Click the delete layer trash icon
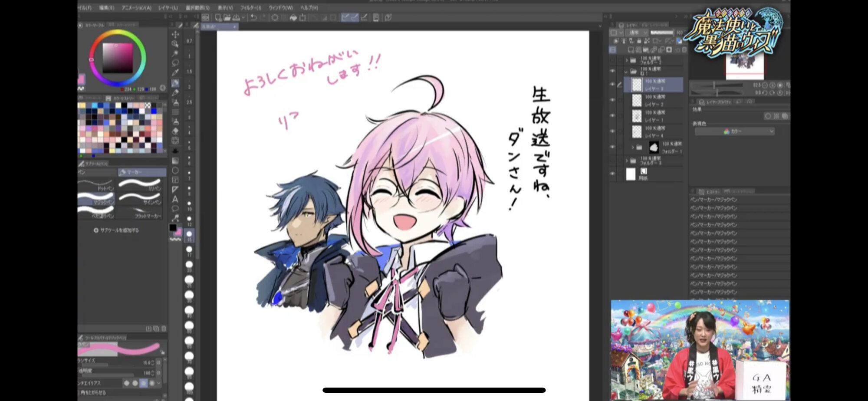Screen dimensions: 868x401 click(x=685, y=50)
